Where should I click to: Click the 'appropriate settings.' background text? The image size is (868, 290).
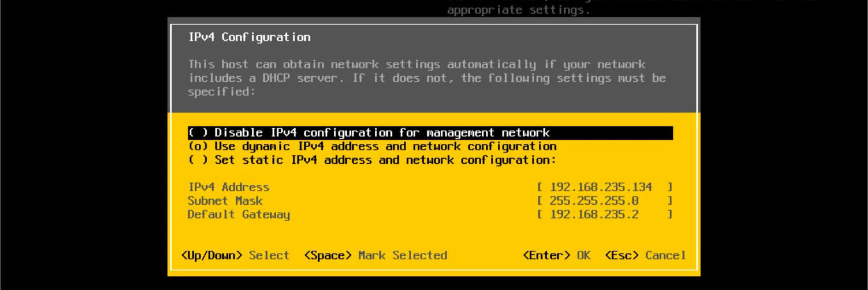tap(519, 10)
